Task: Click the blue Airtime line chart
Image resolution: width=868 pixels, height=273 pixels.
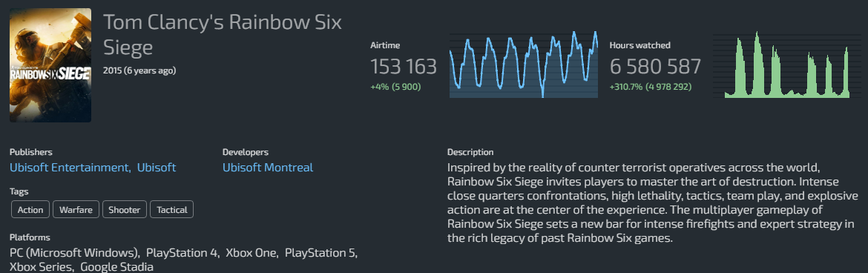Action: coord(523,65)
